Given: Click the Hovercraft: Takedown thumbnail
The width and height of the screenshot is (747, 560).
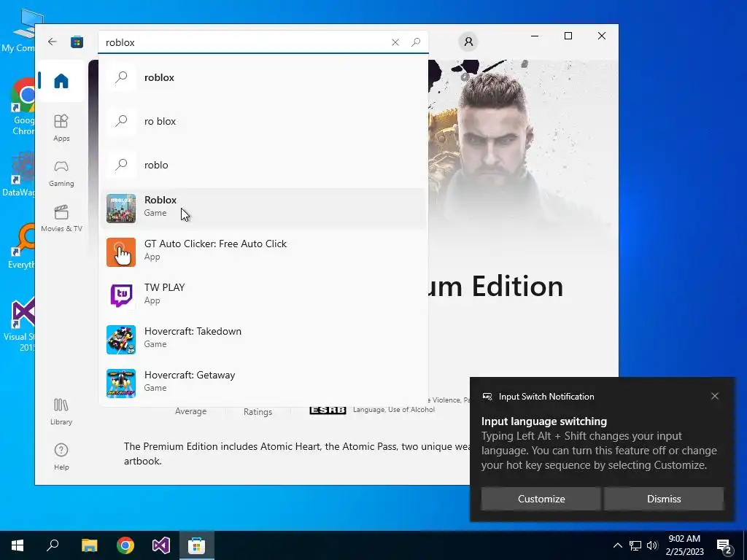Looking at the screenshot, I should (121, 340).
